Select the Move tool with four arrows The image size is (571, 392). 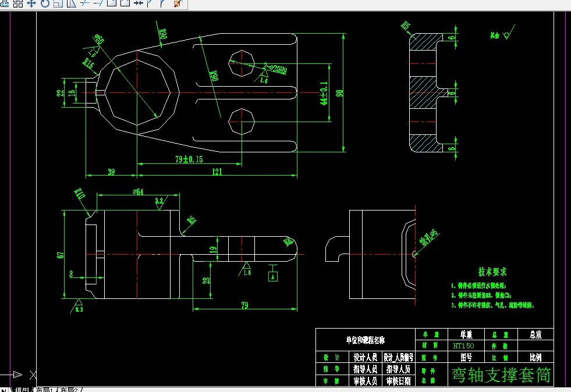[x=31, y=3]
